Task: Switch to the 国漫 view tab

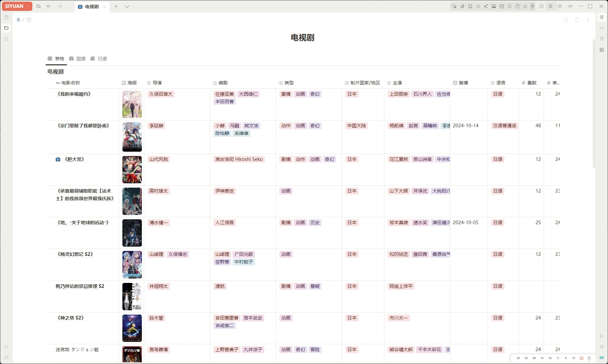Action: [80, 59]
